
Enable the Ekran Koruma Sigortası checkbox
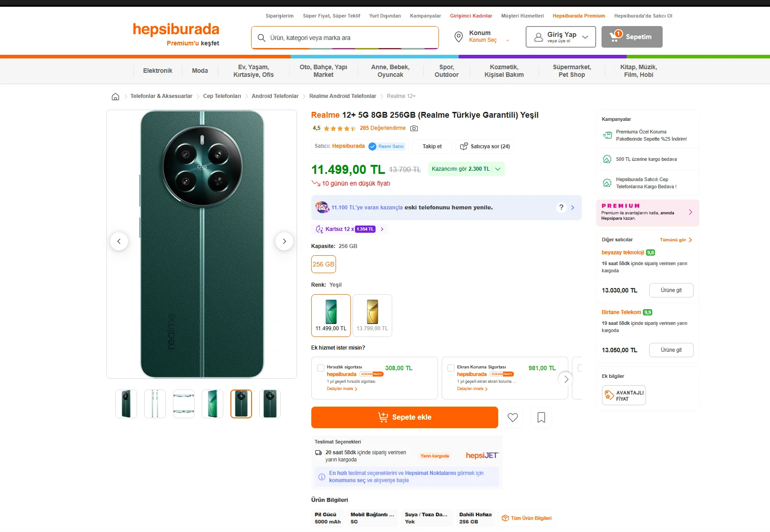pos(451,368)
